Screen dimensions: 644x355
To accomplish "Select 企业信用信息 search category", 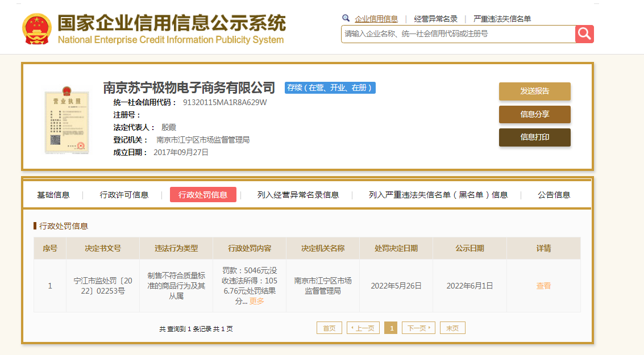I will (x=376, y=19).
